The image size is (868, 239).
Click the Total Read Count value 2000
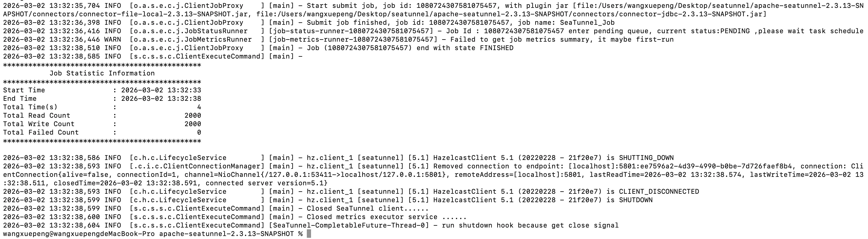192,116
